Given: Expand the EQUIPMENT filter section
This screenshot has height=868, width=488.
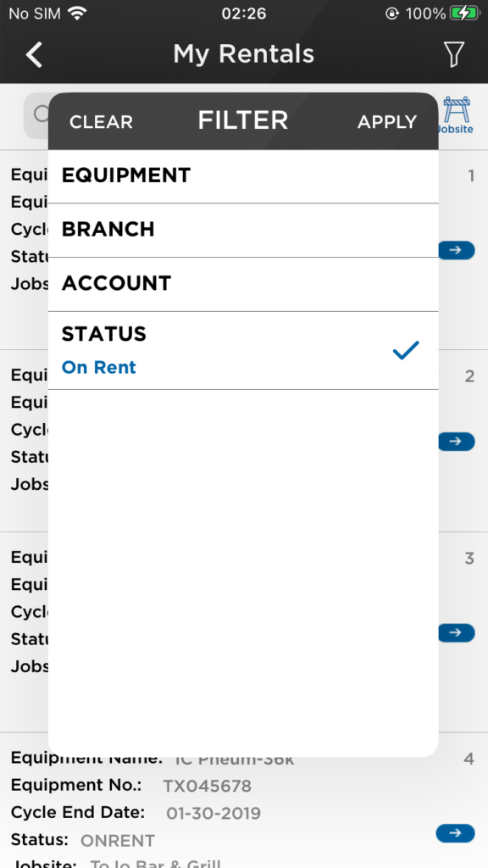Looking at the screenshot, I should tap(125, 175).
